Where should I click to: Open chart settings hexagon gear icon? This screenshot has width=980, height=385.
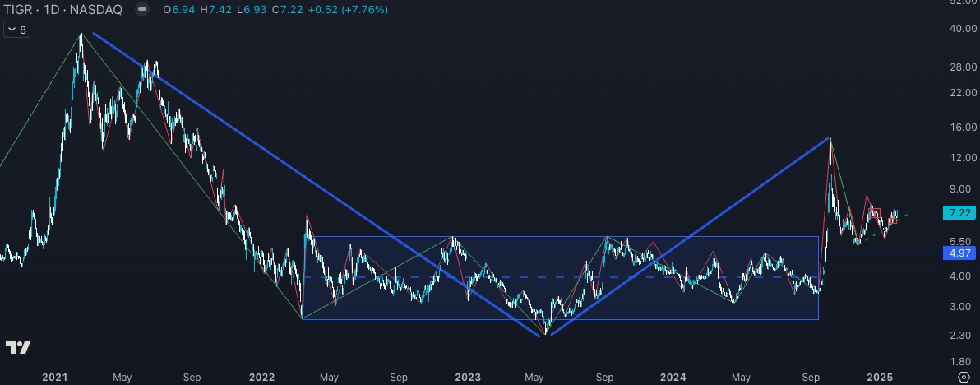click(963, 376)
